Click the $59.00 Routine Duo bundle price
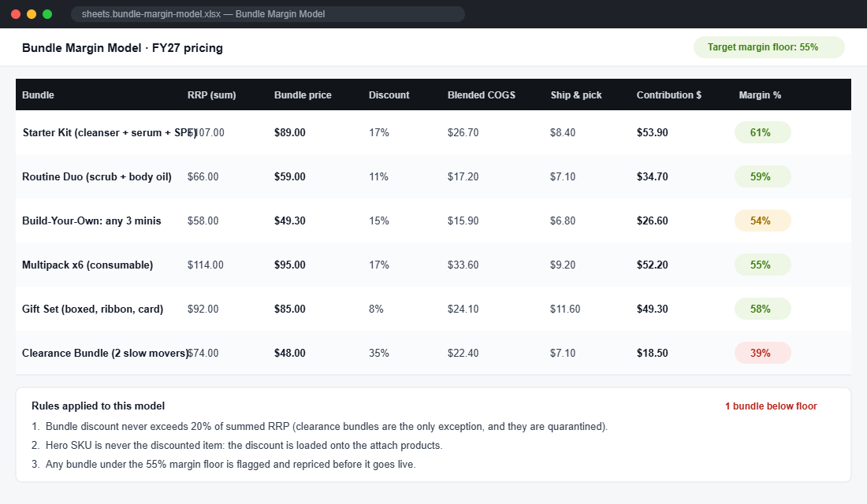The width and height of the screenshot is (867, 504). point(290,177)
